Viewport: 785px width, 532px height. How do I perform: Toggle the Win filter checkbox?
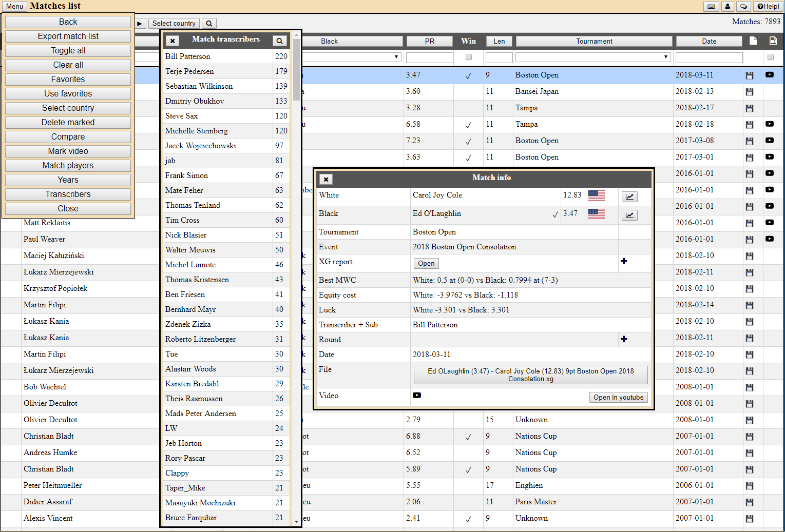[468, 57]
